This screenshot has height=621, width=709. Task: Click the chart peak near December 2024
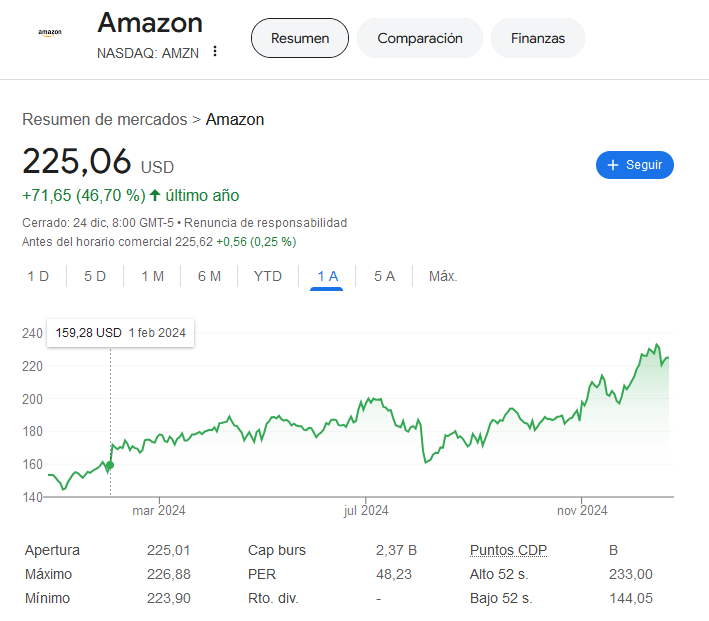coord(657,345)
